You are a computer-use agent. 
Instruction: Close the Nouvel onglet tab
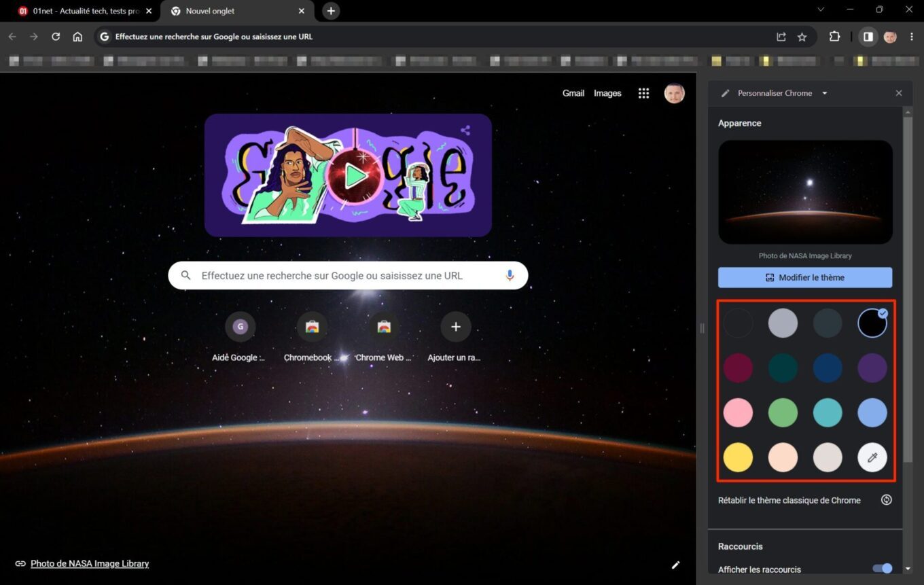(302, 11)
